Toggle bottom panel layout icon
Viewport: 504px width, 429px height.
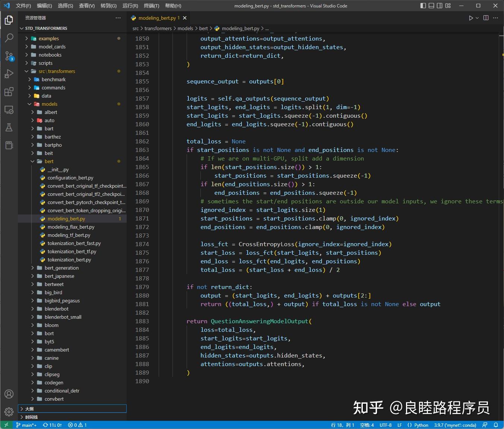point(431,6)
